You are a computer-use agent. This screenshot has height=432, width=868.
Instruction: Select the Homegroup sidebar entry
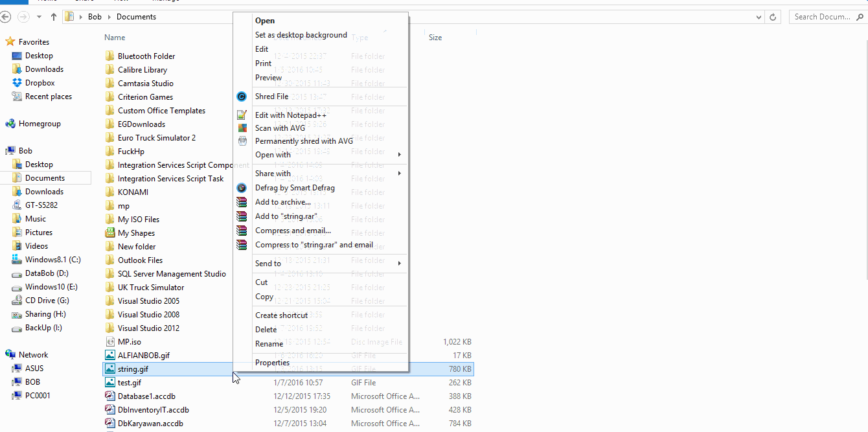point(40,123)
